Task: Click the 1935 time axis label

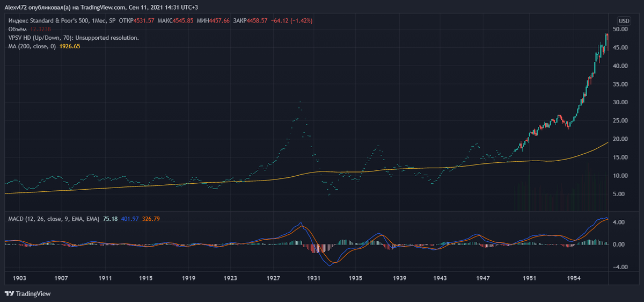Action: pyautogui.click(x=355, y=279)
